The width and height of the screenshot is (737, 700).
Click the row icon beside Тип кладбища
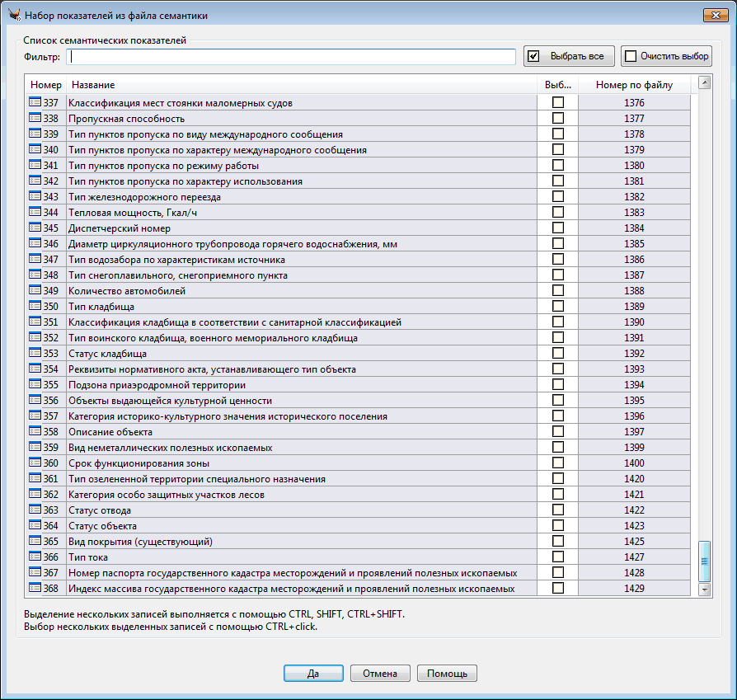(35, 306)
